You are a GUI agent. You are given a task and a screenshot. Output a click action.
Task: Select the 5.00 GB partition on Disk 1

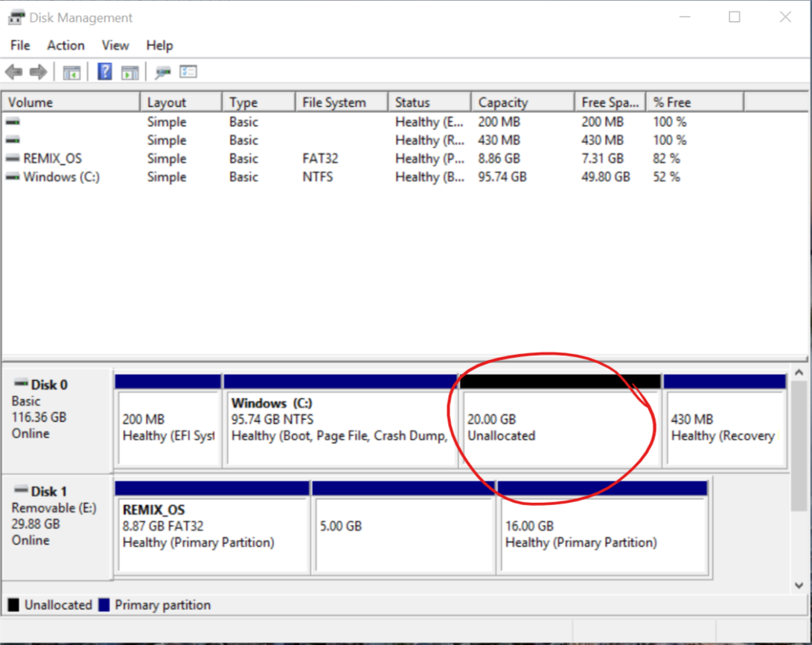click(404, 528)
